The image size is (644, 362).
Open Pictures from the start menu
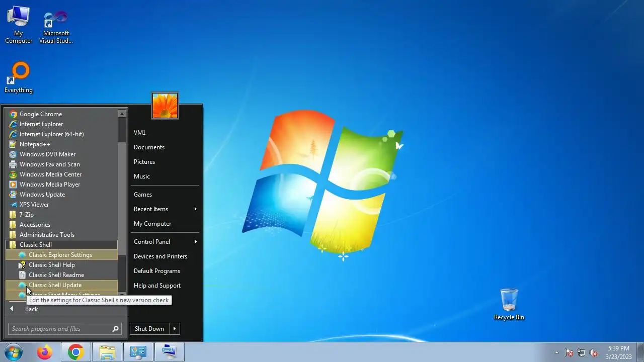click(165, 162)
